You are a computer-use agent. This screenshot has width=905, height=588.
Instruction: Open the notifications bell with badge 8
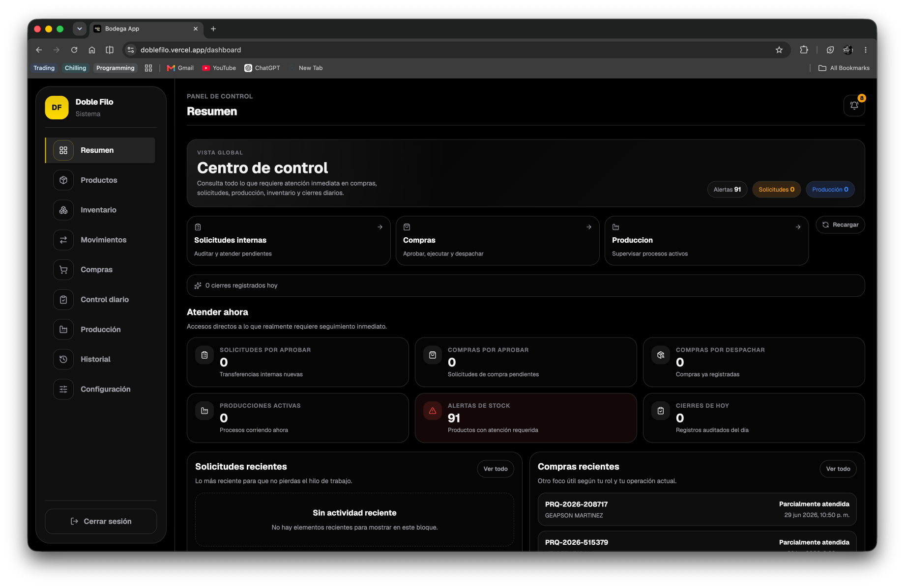coord(854,105)
